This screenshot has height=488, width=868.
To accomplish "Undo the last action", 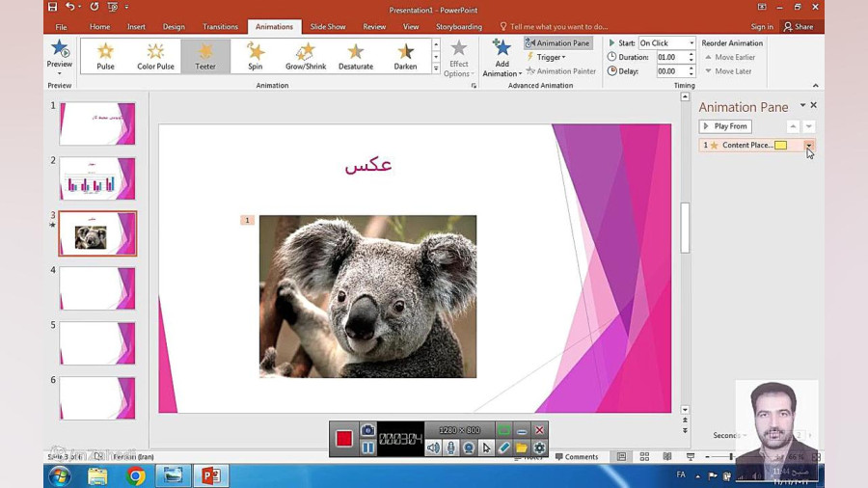I will [69, 7].
